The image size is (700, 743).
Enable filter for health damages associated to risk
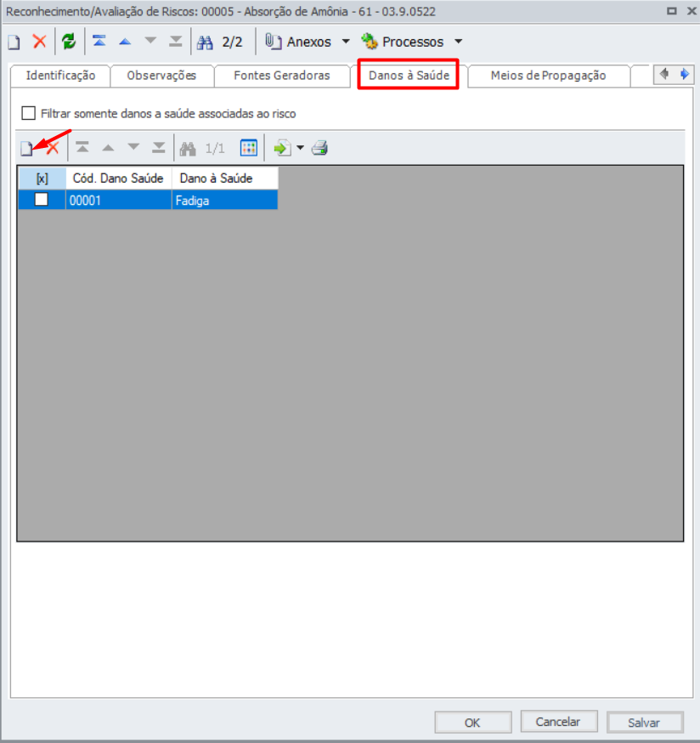[x=28, y=113]
